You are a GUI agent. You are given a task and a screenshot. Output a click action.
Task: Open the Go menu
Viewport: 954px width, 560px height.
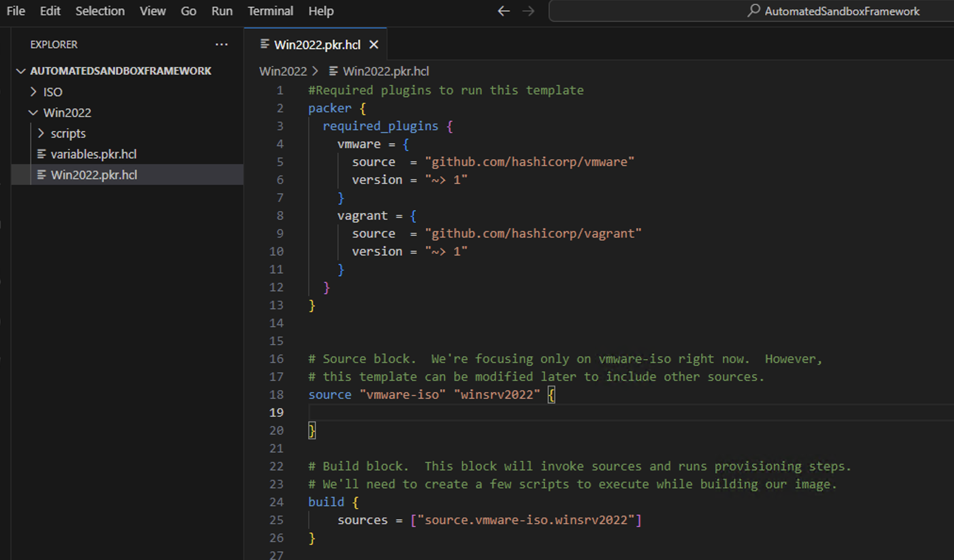189,11
